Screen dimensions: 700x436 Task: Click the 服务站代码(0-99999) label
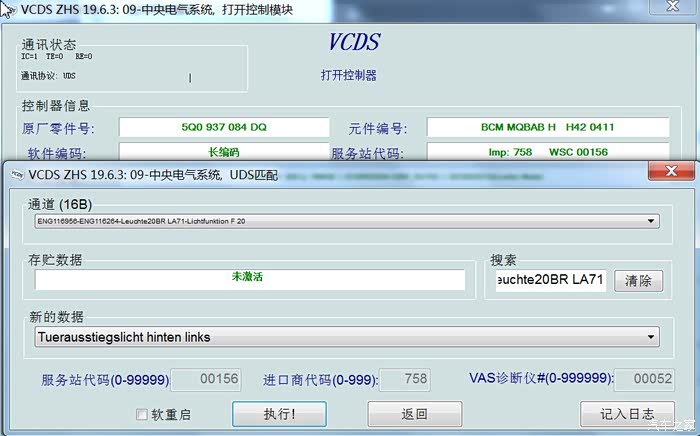click(x=105, y=380)
